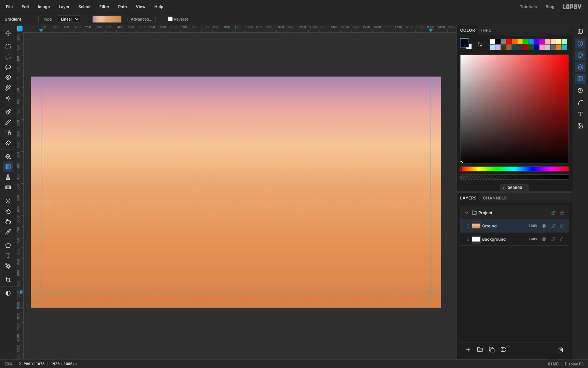Collapse the Project group
Image resolution: width=588 pixels, height=368 pixels.
click(x=467, y=213)
